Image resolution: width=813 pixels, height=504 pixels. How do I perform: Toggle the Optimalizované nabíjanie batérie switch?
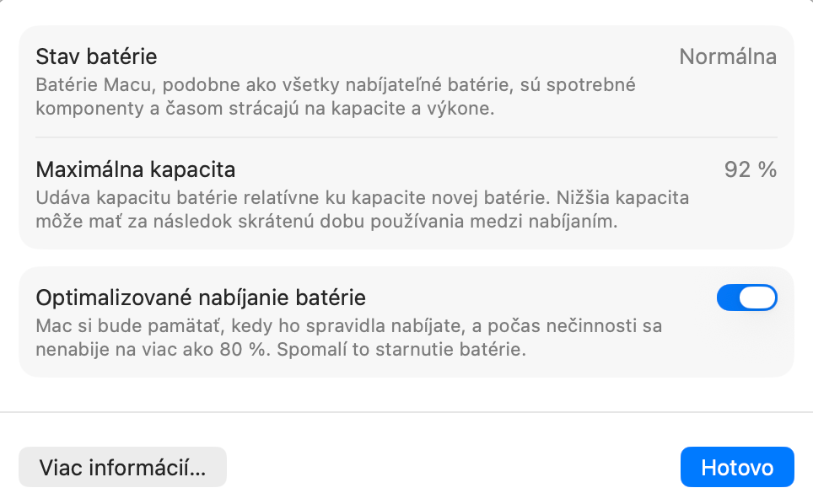[746, 298]
